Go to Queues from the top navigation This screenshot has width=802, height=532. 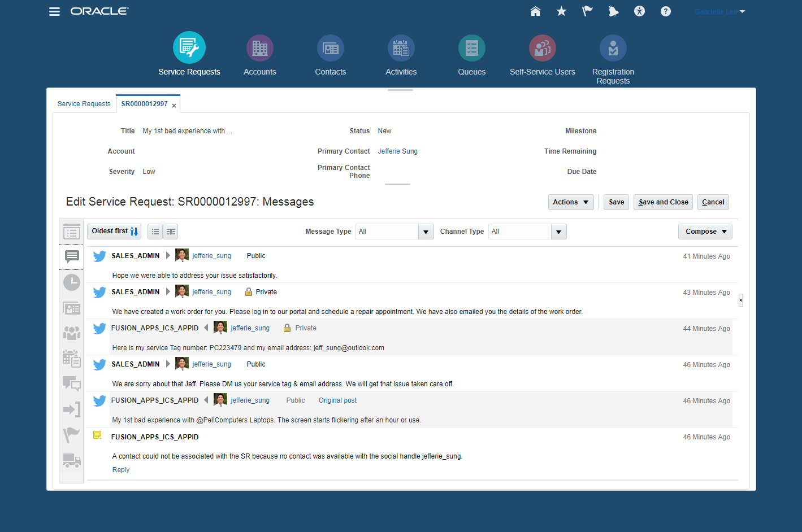(x=471, y=49)
